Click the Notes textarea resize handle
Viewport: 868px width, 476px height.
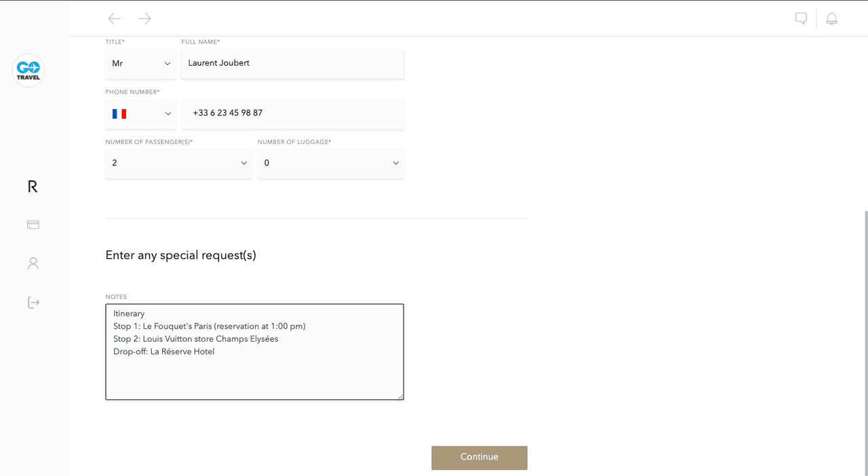click(x=400, y=397)
